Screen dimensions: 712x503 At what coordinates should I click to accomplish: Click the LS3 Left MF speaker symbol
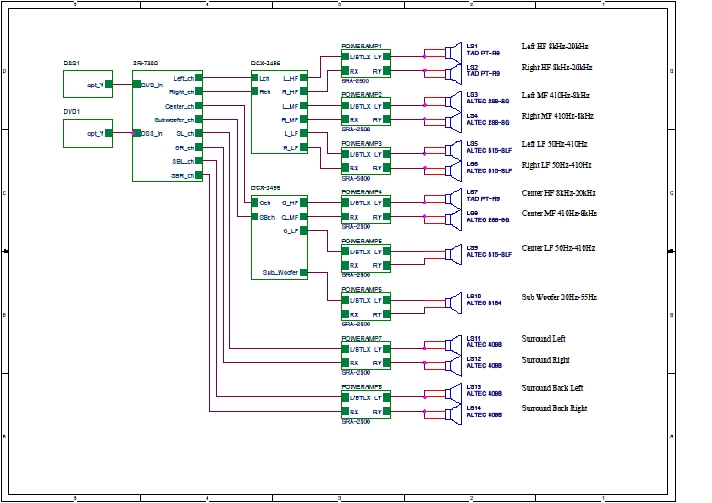[453, 102]
